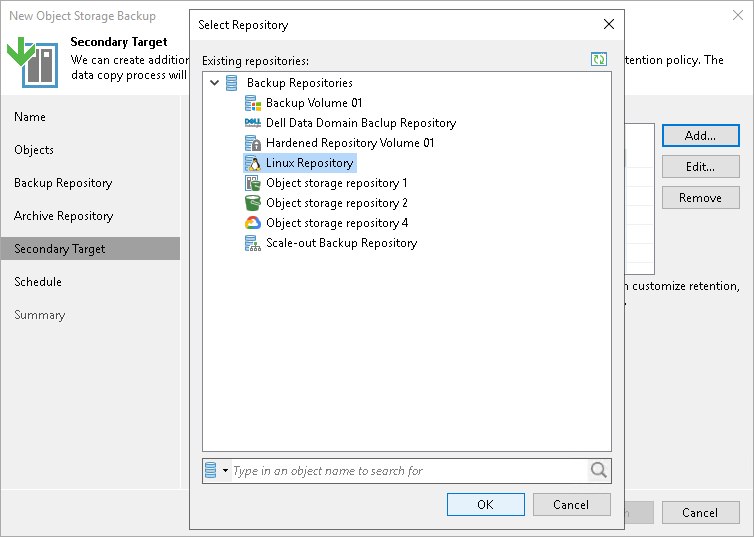Go to the Name wizard step
Viewport: 754px width, 537px height.
(30, 117)
